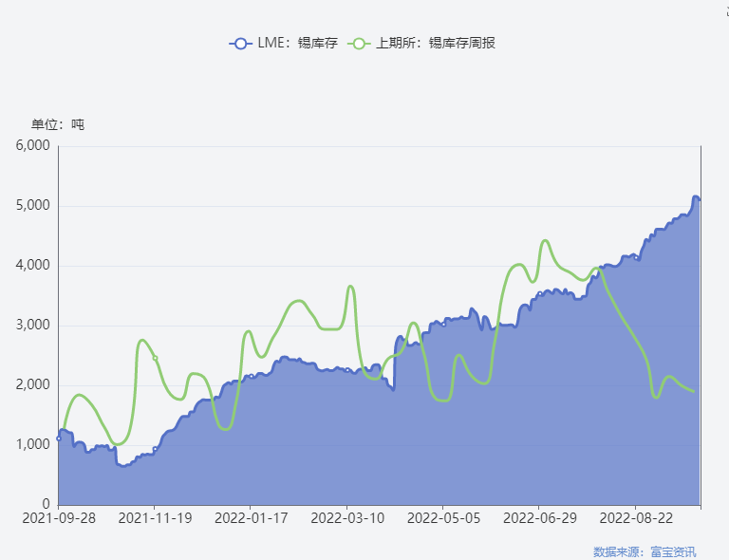
Task: Click the 0 y-axis value
Action: pyautogui.click(x=46, y=504)
